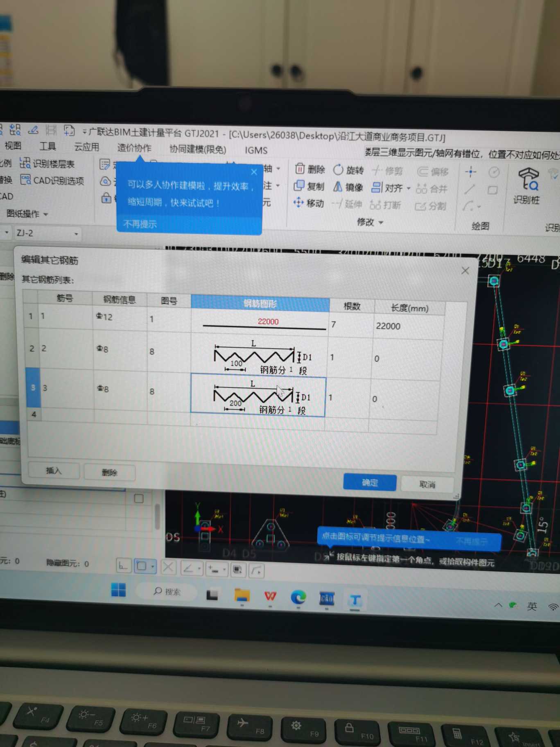Open dropdown beside rectangle selection tool
Viewport: 560px width, 747px height.
(x=153, y=567)
